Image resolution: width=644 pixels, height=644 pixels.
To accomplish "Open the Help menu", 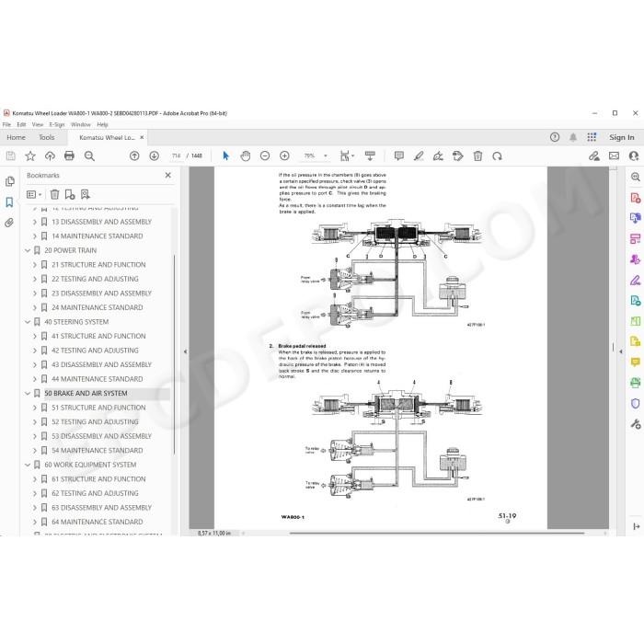I will [103, 124].
